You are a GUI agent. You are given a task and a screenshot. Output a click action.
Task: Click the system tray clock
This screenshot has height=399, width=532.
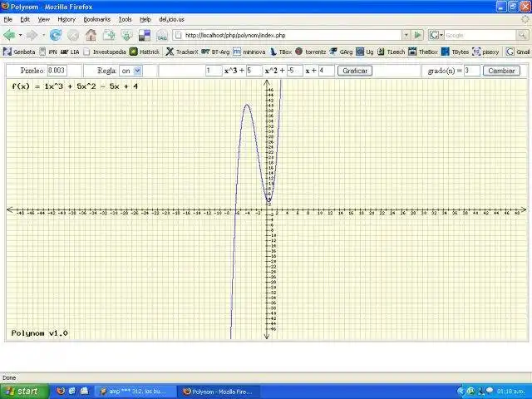pyautogui.click(x=511, y=392)
